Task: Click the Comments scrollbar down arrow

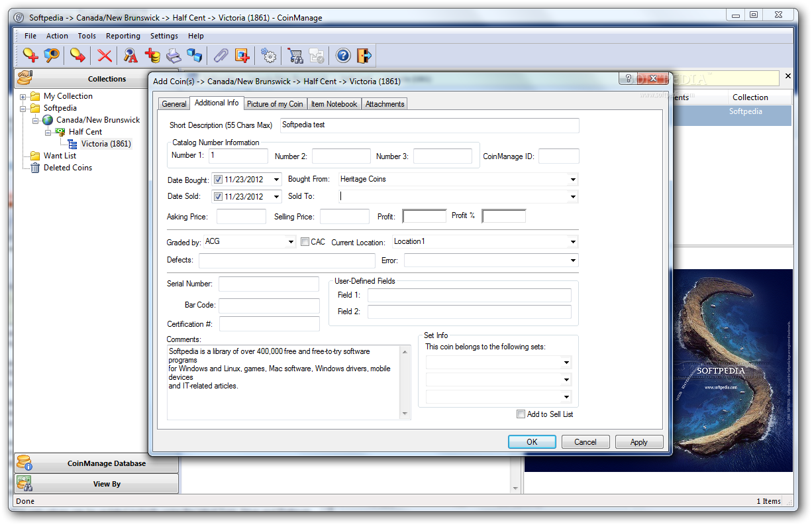Action: 405,414
